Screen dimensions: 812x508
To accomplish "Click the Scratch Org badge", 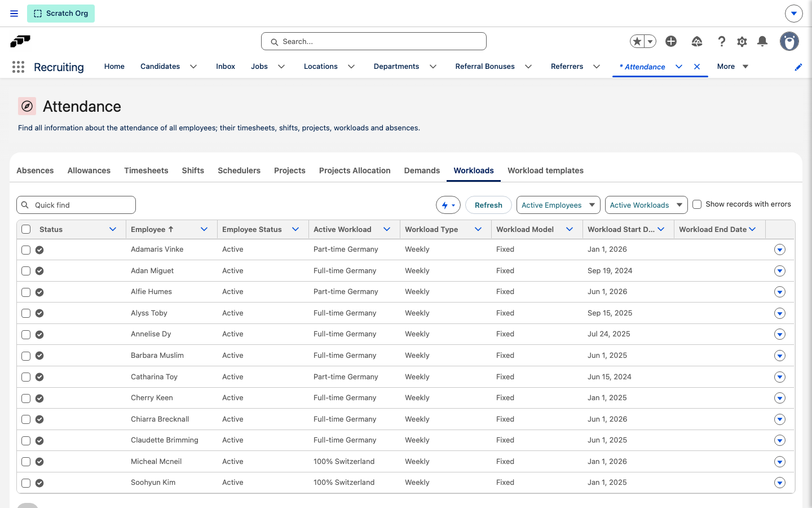I will tap(61, 14).
